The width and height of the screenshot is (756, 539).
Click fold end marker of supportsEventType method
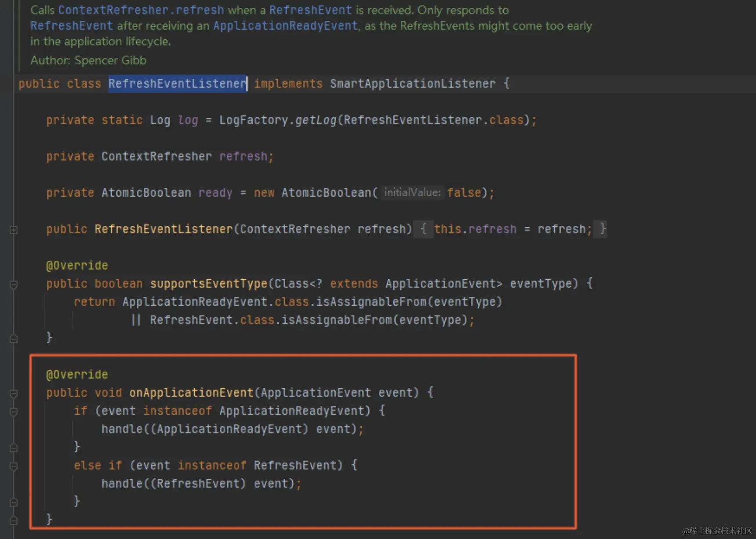(14, 339)
